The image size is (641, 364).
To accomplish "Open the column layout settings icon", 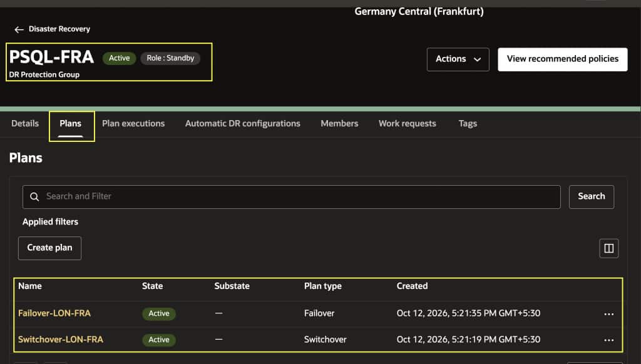I will pyautogui.click(x=608, y=248).
